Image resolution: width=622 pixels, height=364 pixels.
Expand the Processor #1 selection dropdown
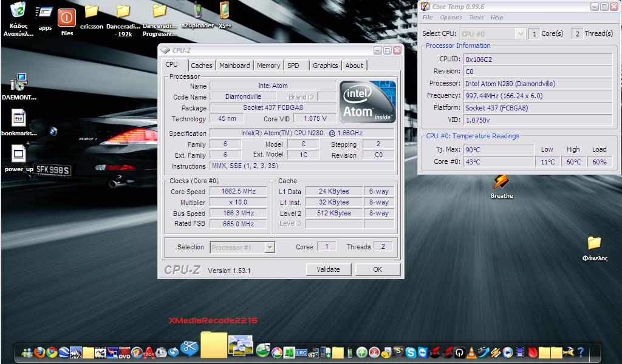coord(269,248)
